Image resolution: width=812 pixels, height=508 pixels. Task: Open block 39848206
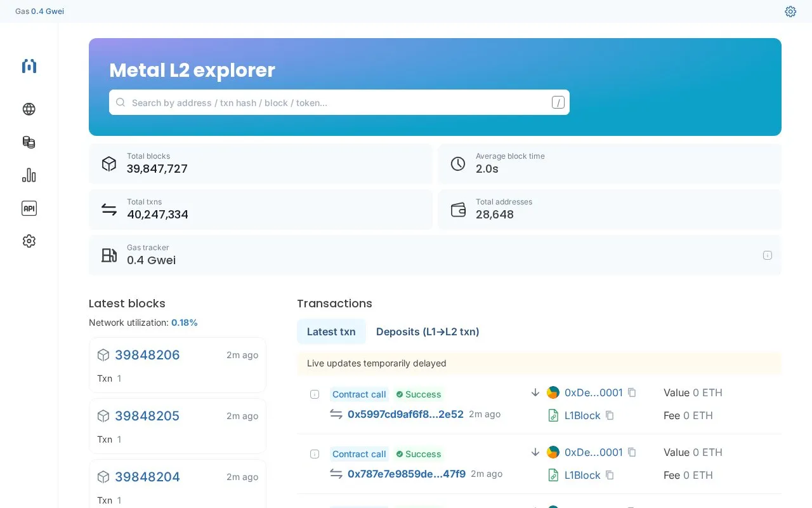tap(147, 355)
